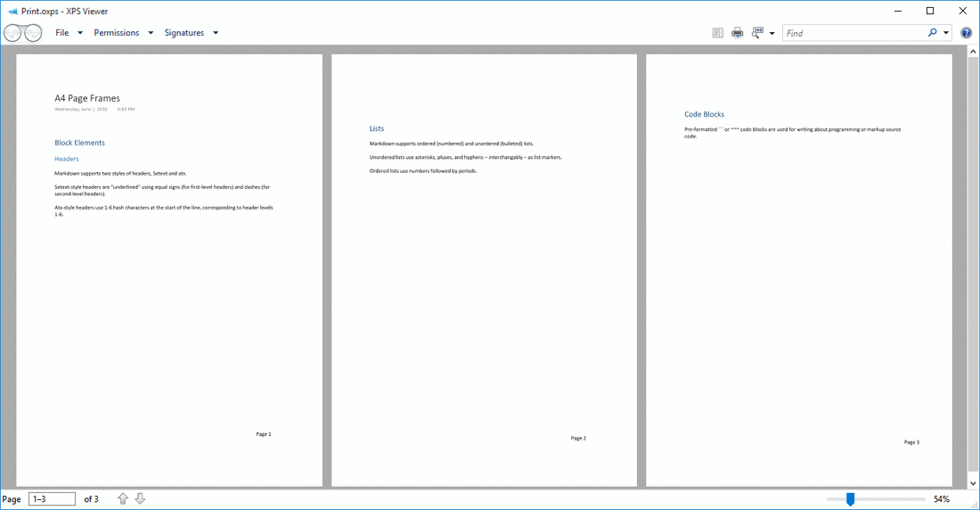The width and height of the screenshot is (980, 510).
Task: Click 'Markdown supports two styles of headers' line
Action: pyautogui.click(x=120, y=173)
